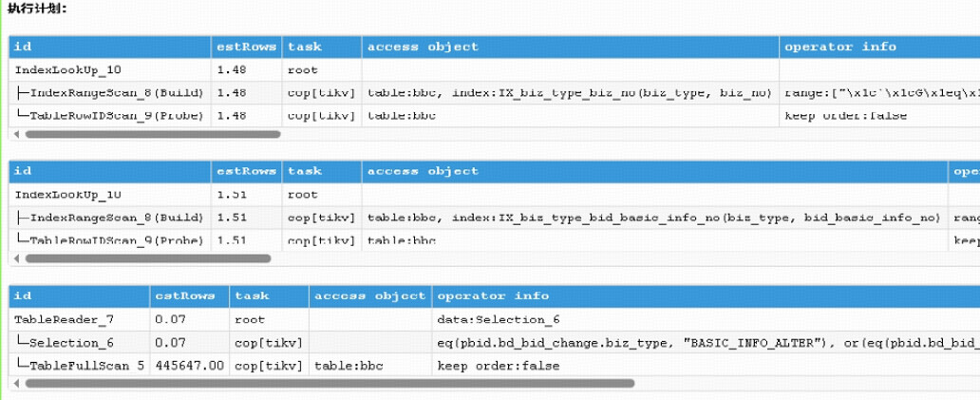Viewport: 980px width, 400px height.
Task: Click the id column header in first table
Action: tap(22, 47)
